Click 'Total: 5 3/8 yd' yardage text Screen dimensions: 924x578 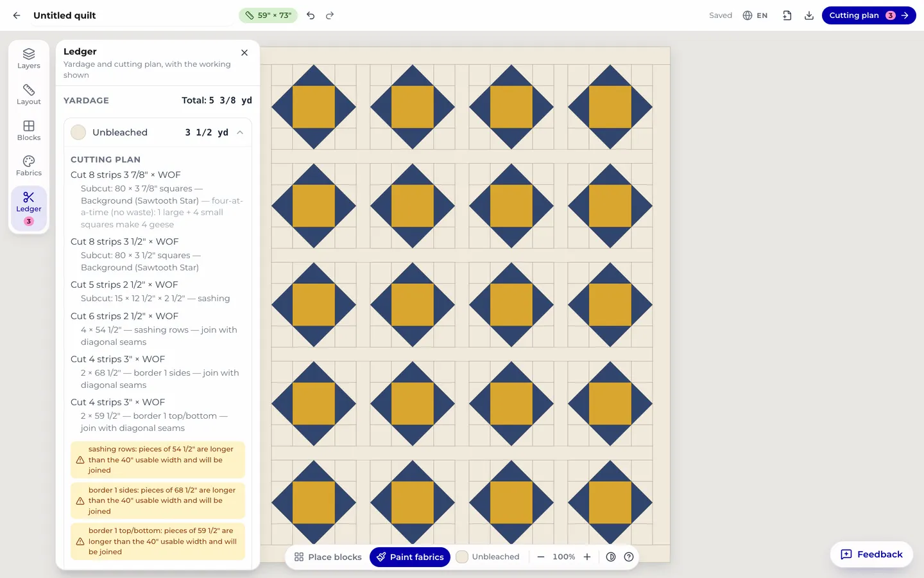(x=217, y=100)
